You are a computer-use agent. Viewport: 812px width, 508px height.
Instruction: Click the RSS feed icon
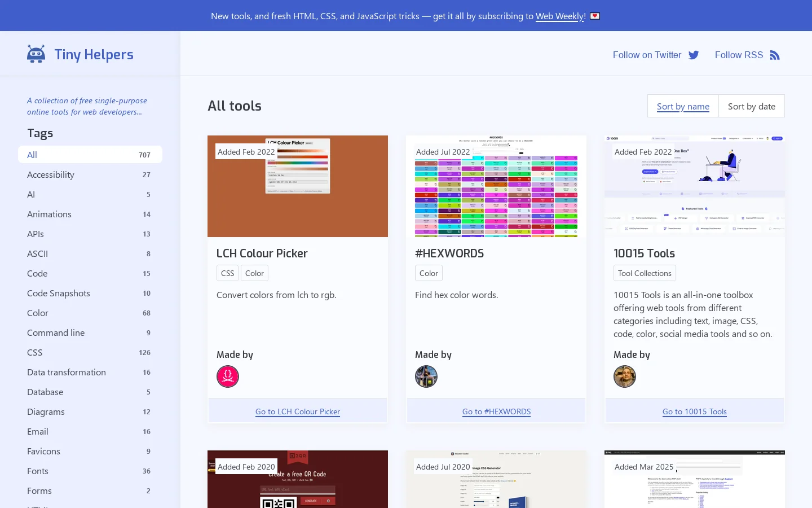point(775,55)
